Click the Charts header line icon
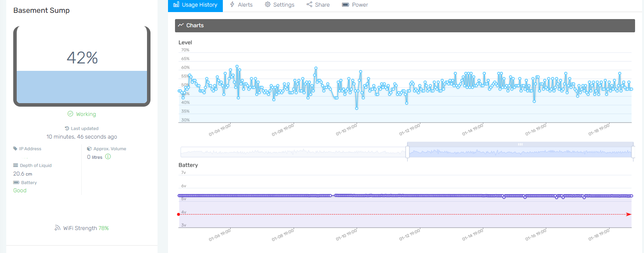This screenshot has width=644, height=253. click(x=181, y=25)
